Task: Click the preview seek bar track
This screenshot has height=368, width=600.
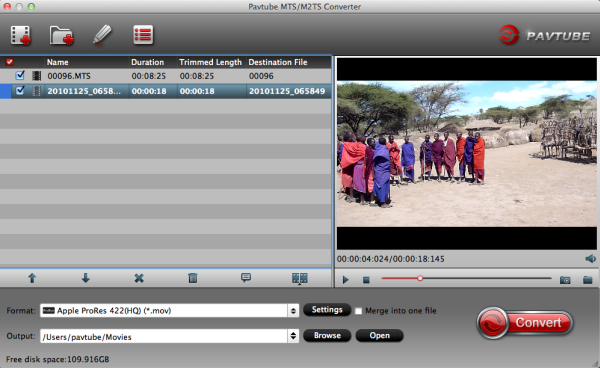Action: click(x=466, y=278)
